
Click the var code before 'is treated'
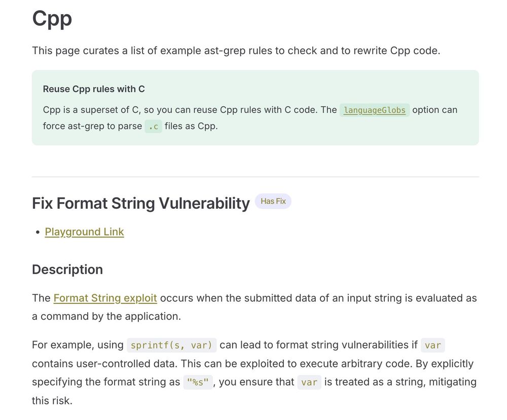(309, 382)
